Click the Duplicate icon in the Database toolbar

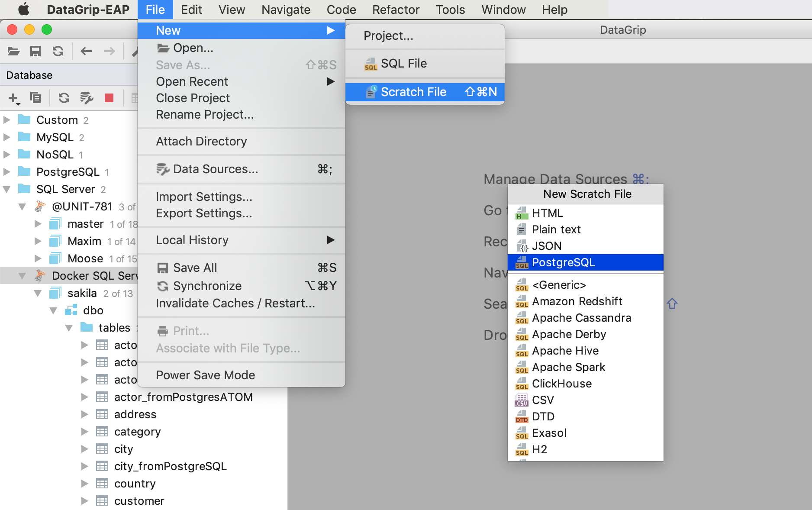click(35, 98)
